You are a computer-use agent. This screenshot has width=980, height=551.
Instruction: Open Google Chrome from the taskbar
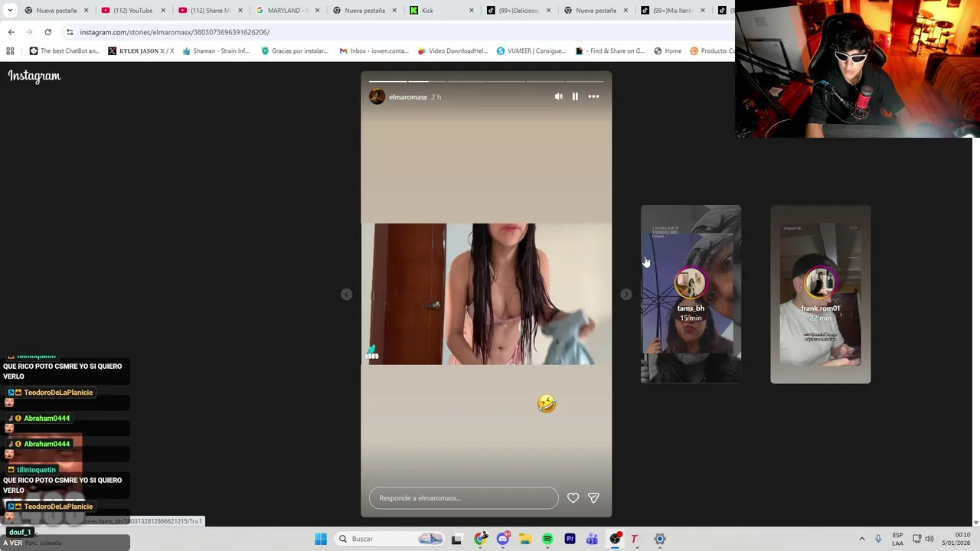[480, 539]
